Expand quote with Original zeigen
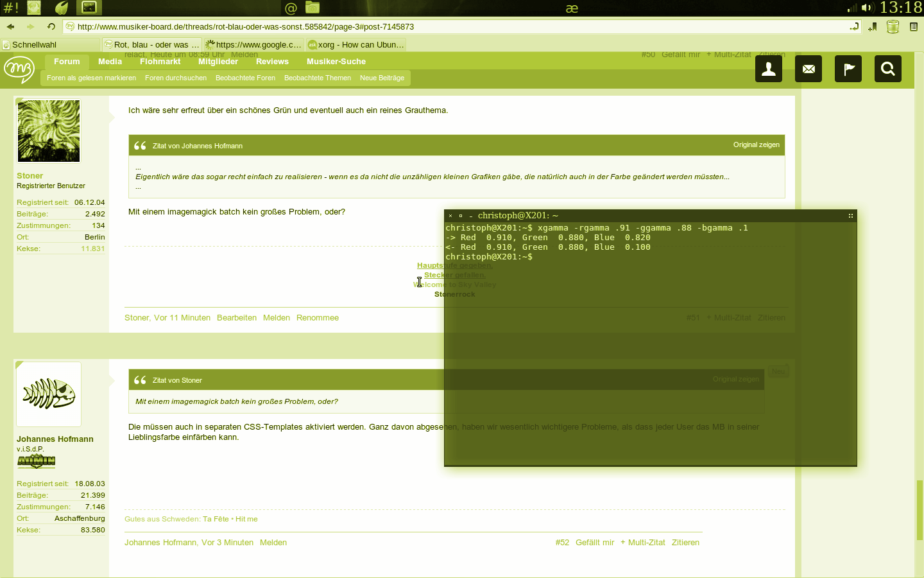 click(x=757, y=144)
